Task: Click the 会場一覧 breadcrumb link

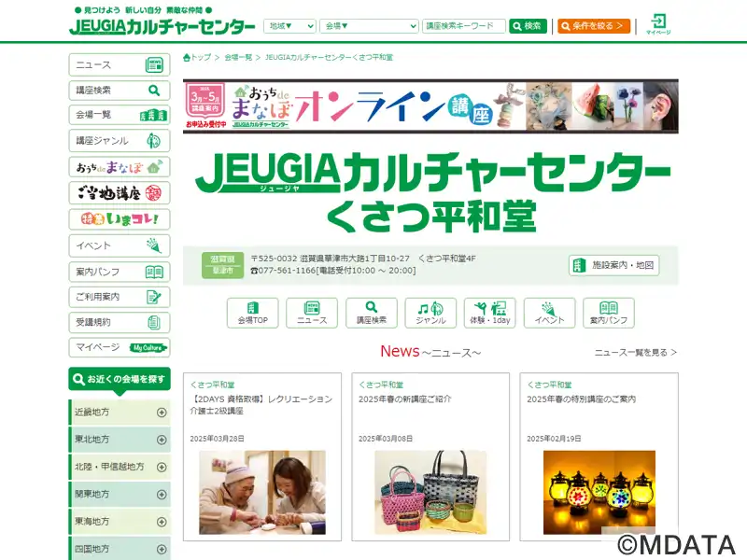Action: pyautogui.click(x=238, y=58)
